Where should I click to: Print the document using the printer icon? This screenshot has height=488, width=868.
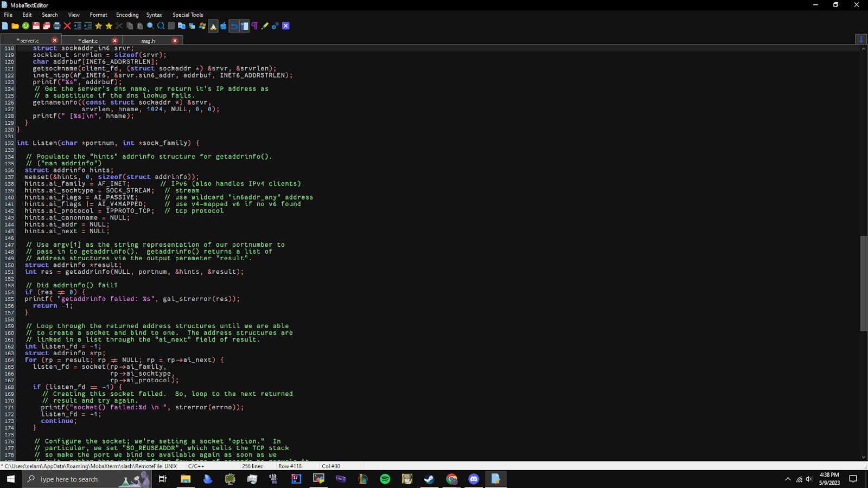[57, 26]
